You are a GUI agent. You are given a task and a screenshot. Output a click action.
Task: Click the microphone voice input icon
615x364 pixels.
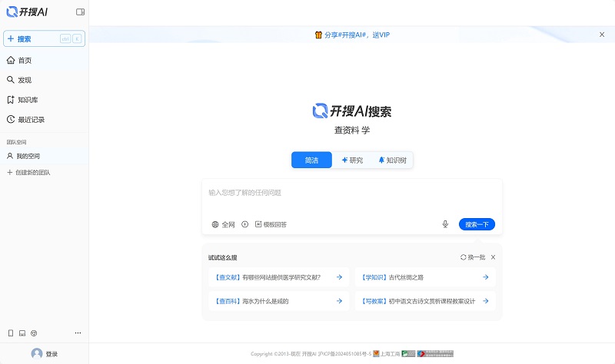pyautogui.click(x=445, y=224)
